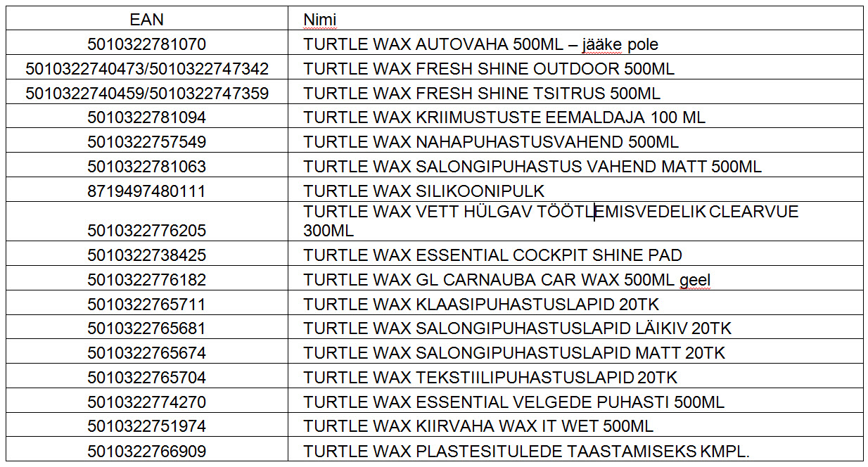868x467 pixels.
Task: Click the EAN cell 8719497480111
Action: [147, 191]
